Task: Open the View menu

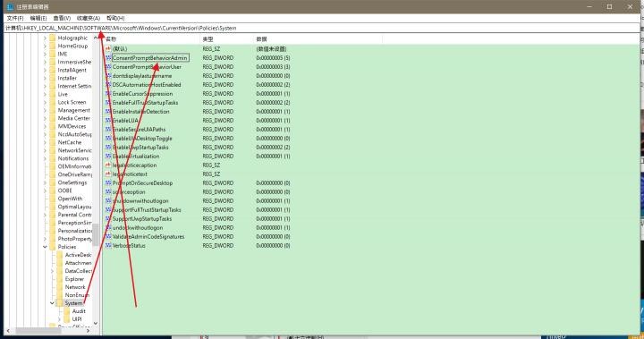Action: click(62, 18)
